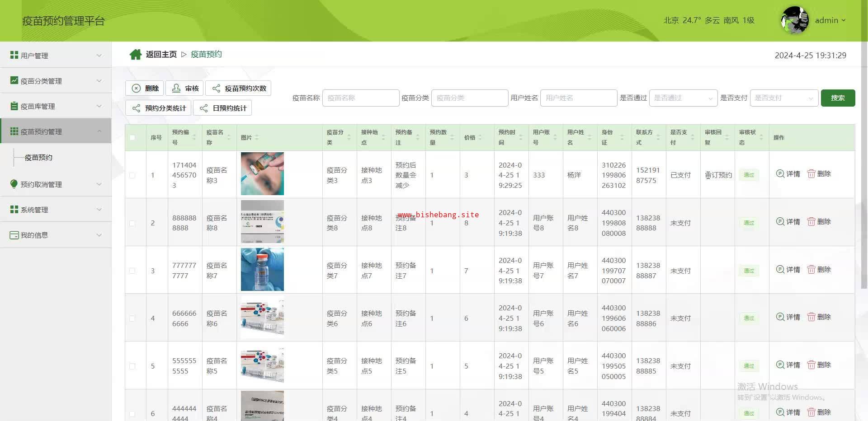The width and height of the screenshot is (868, 421).
Task: Click the 疫苗名称 search input field
Action: pos(360,98)
